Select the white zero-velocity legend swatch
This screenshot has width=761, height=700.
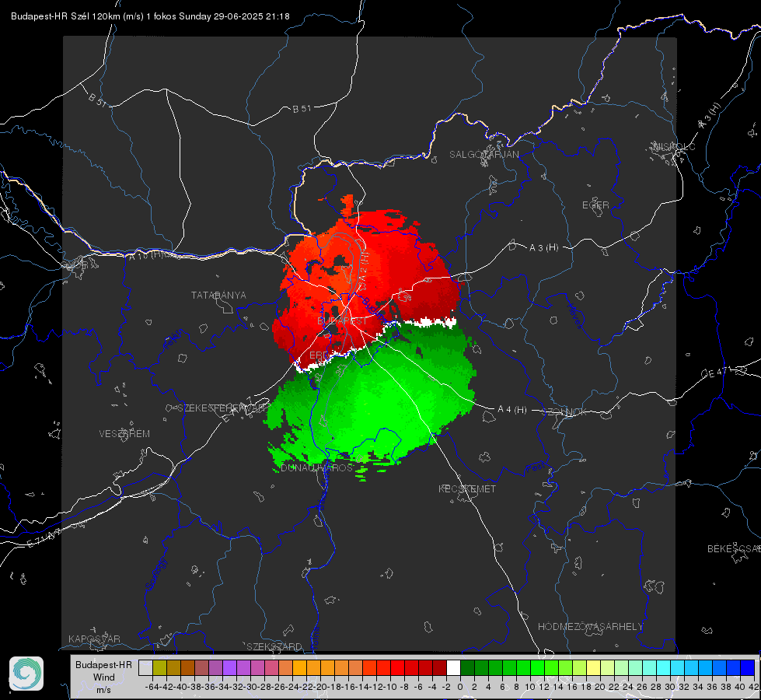(453, 667)
